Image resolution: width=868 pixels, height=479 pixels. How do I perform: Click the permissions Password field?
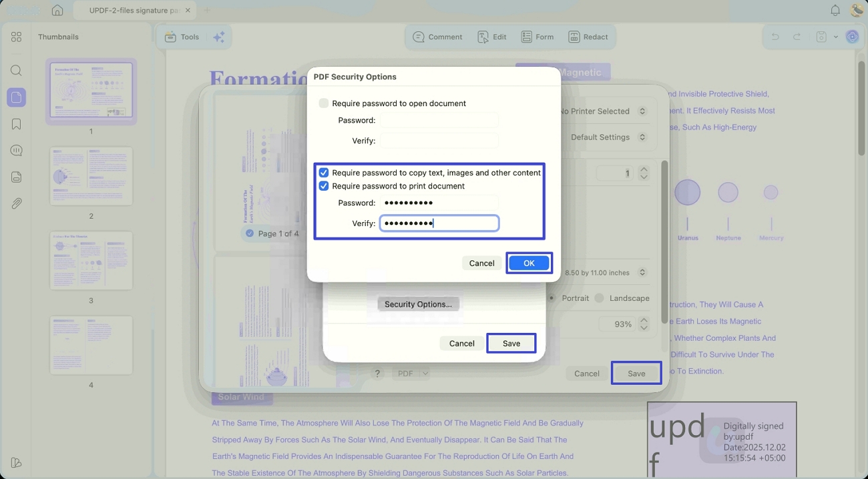click(x=439, y=203)
